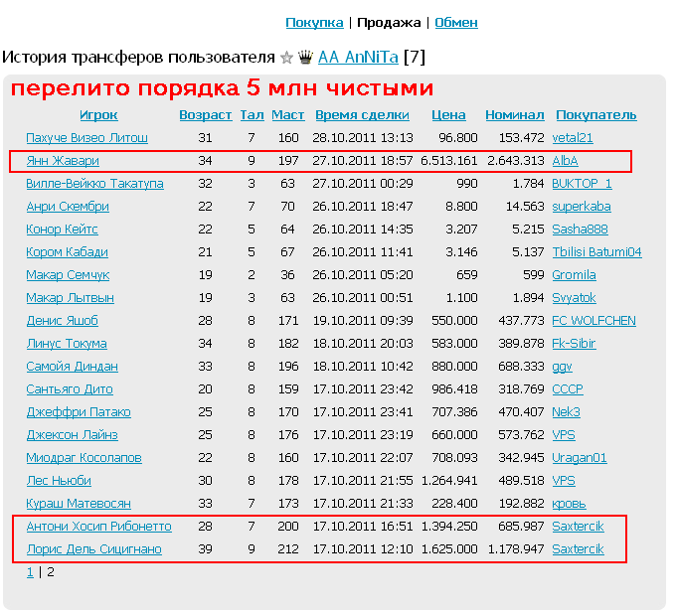Select deal time 28.10.2011 13:13
This screenshot has height=616, width=676.
(x=363, y=138)
